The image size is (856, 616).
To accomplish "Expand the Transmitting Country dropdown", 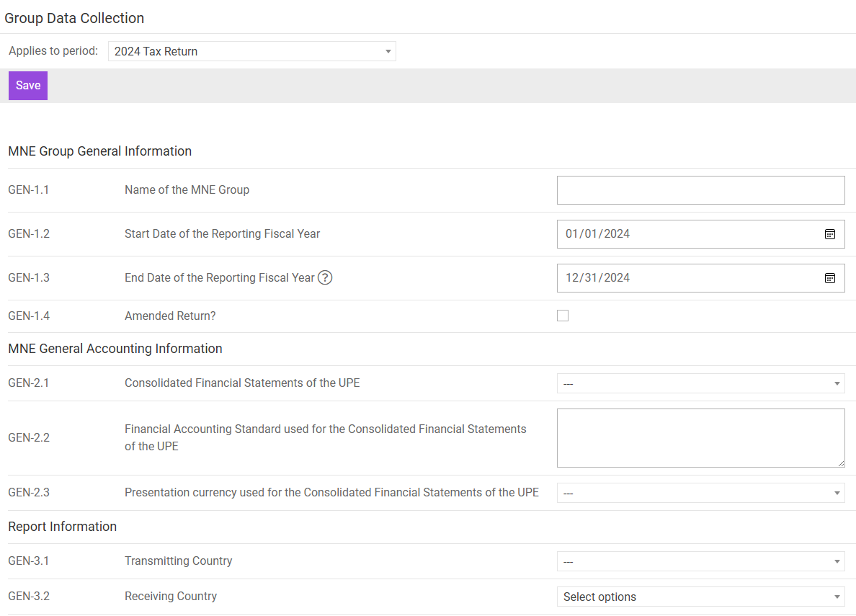I will (x=700, y=561).
